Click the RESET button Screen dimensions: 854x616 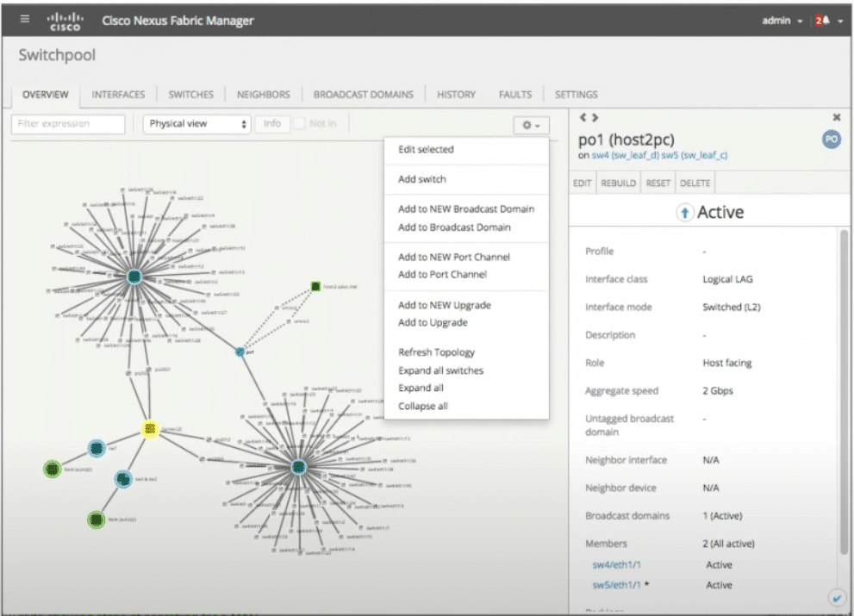coord(658,183)
